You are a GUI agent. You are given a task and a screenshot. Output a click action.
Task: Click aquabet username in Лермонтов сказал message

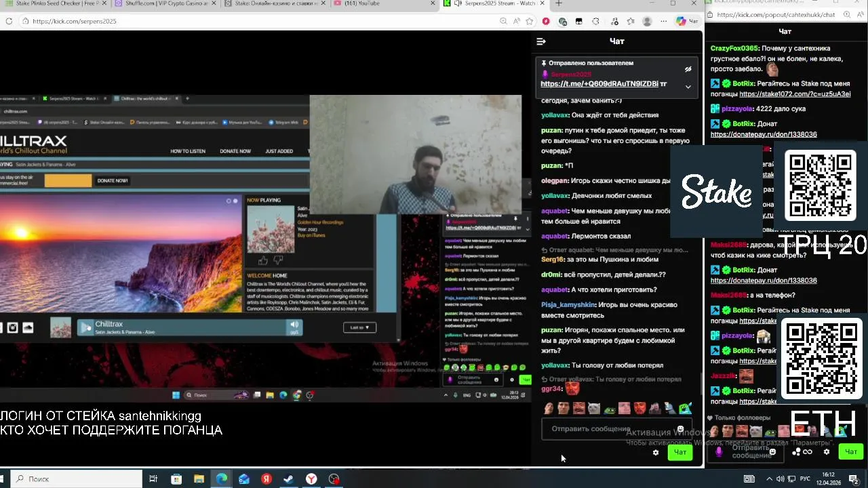(555, 237)
